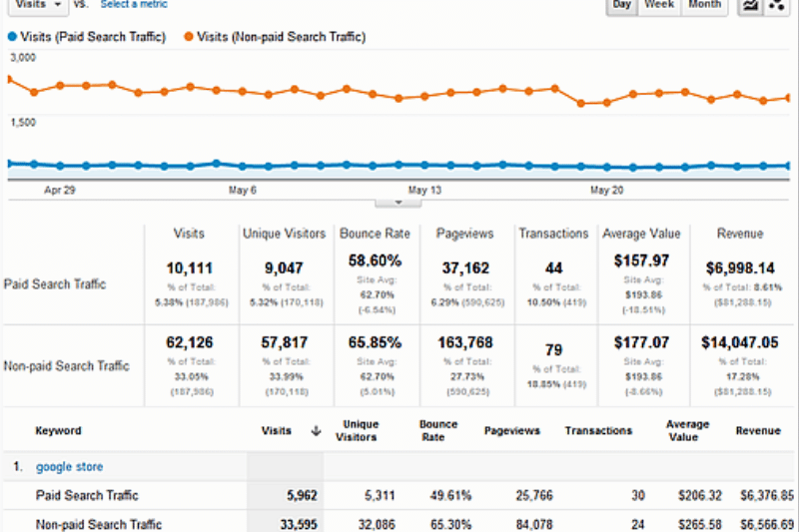This screenshot has height=532, width=799.
Task: Click Paid bounce rate 58.60%
Action: pos(376,261)
